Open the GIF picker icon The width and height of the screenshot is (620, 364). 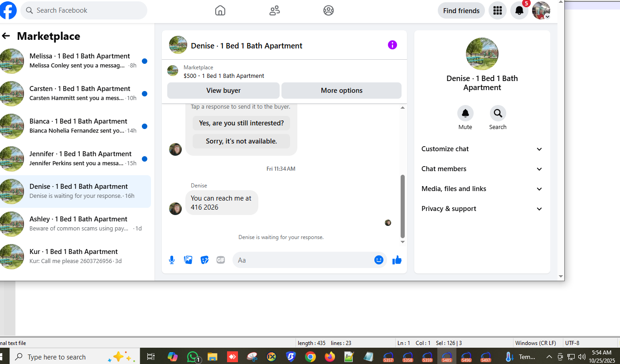point(221,260)
